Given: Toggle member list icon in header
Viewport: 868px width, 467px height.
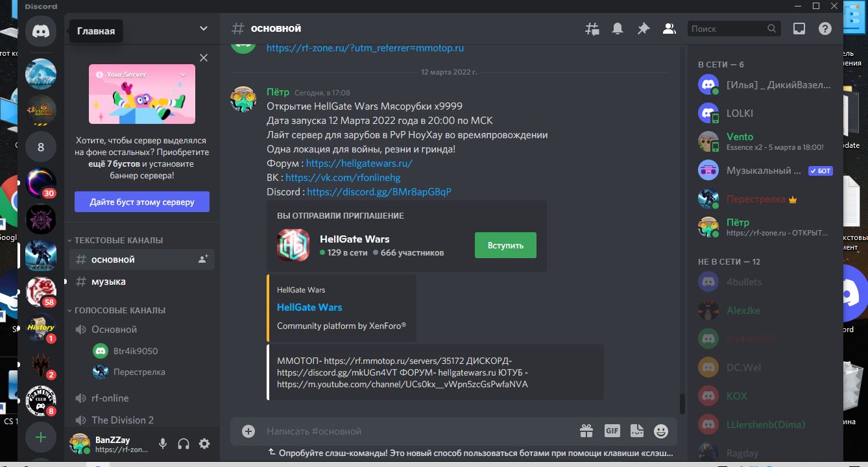Looking at the screenshot, I should 669,29.
